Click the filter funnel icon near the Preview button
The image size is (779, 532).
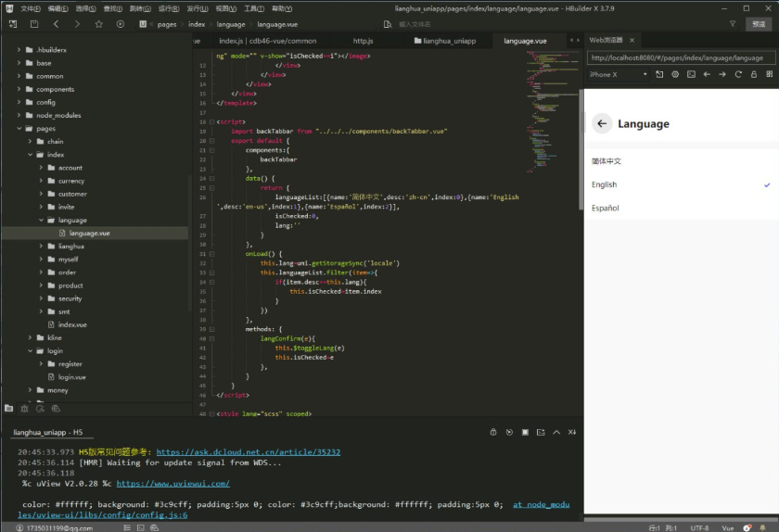[x=733, y=24]
